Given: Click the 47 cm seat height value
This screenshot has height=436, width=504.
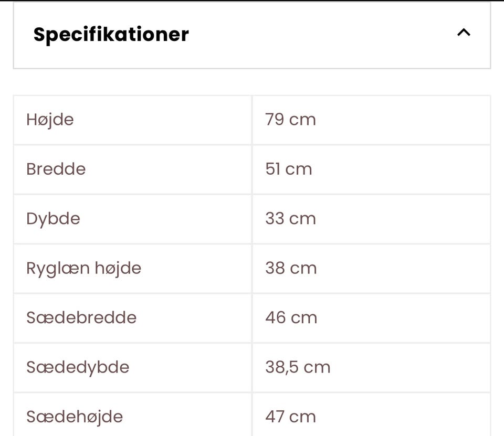Looking at the screenshot, I should click(x=290, y=417).
